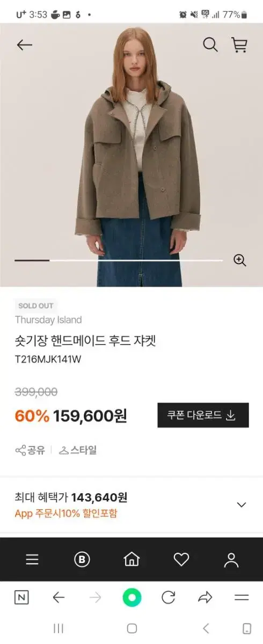This screenshot has width=263, height=644.
Task: Reload the page with the browser refresh icon
Action: point(169,597)
